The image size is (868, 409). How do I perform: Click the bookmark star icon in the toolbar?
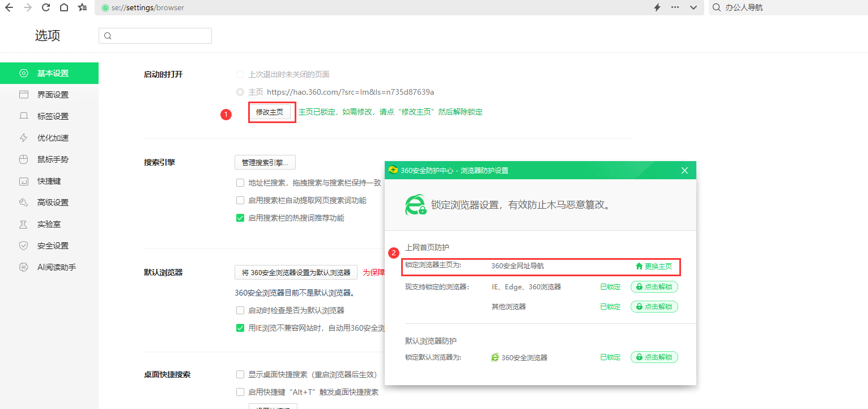[82, 7]
